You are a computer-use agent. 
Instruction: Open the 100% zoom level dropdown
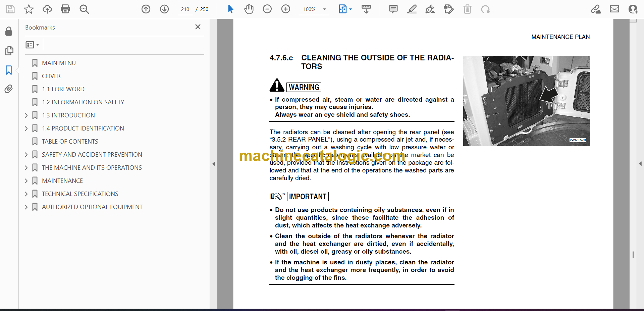[324, 9]
